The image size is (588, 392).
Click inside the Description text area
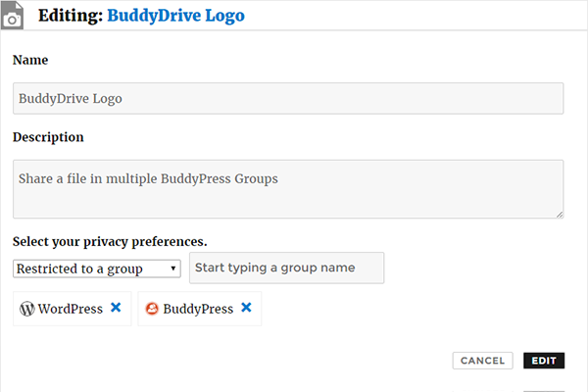288,189
